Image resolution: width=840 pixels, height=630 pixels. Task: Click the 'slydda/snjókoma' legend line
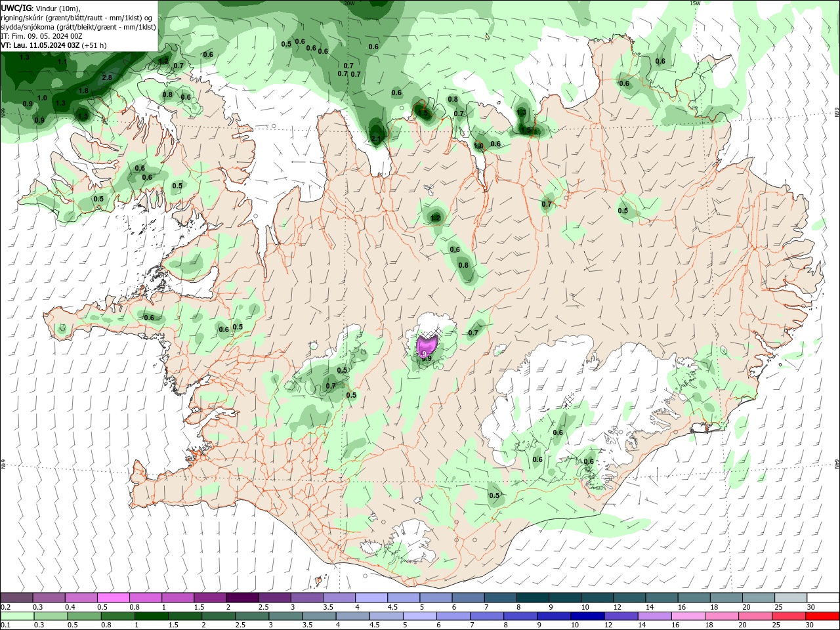point(78,27)
